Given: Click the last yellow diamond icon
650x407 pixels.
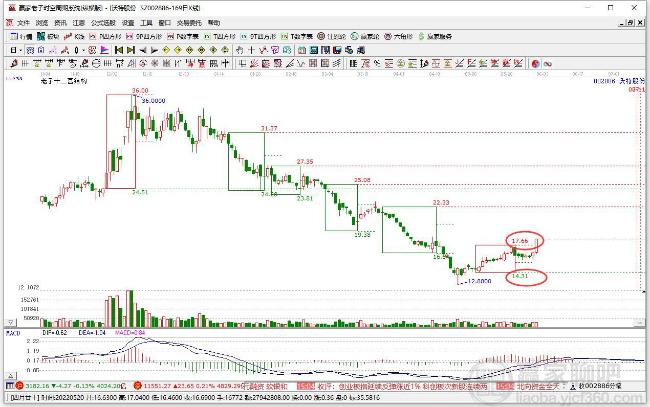Looking at the screenshot, I should pyautogui.click(x=225, y=50).
